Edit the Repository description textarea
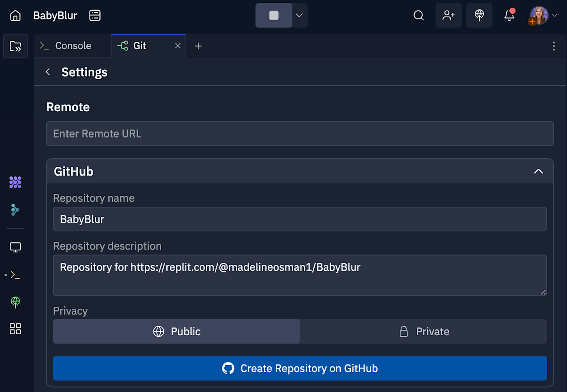 (300, 275)
